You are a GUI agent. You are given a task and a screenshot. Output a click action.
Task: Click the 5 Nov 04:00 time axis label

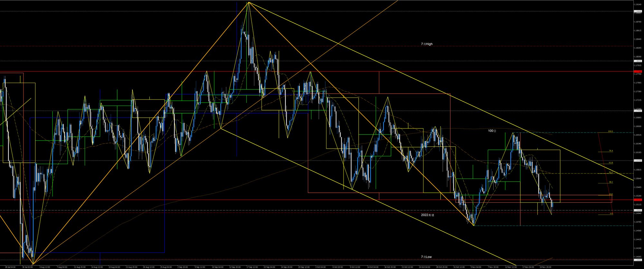pos(476,267)
